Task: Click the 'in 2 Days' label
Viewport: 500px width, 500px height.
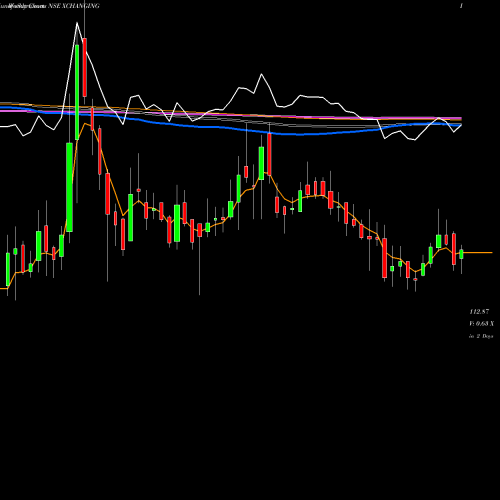Action: 481,336
